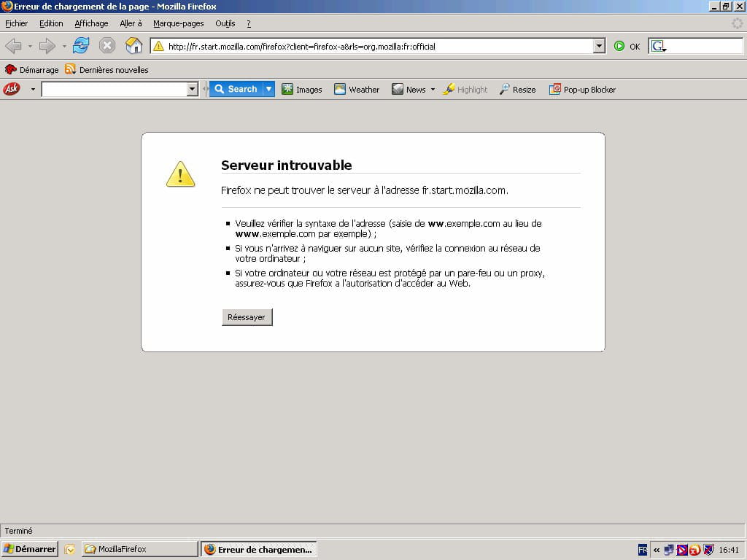Click the blue Search button
The image size is (747, 560).
pos(236,89)
